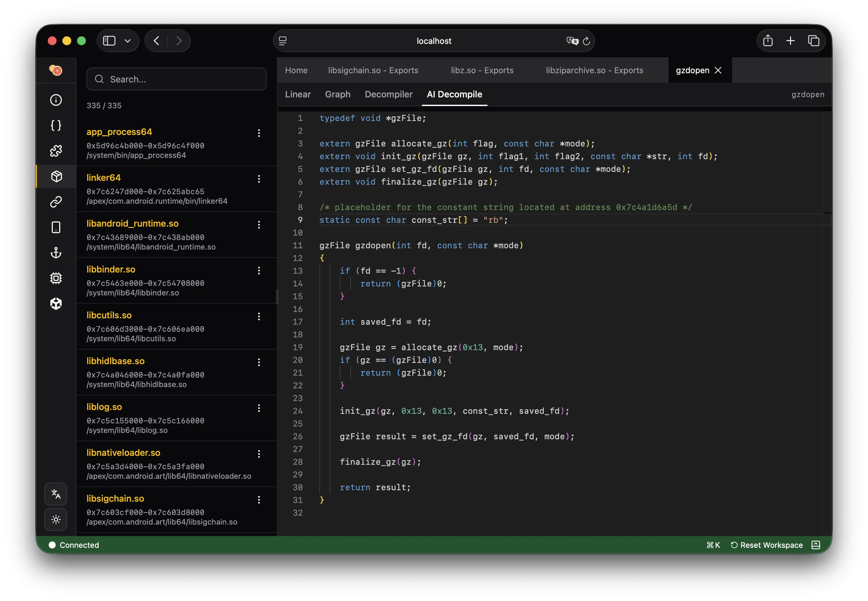Image resolution: width=868 pixels, height=601 pixels.
Task: Toggle the language translation option
Action: [56, 494]
